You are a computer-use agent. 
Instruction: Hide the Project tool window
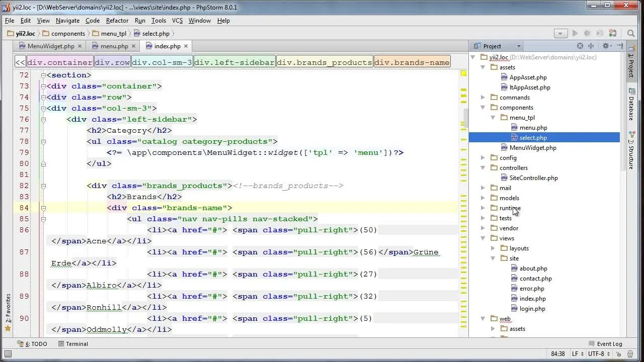coord(620,46)
